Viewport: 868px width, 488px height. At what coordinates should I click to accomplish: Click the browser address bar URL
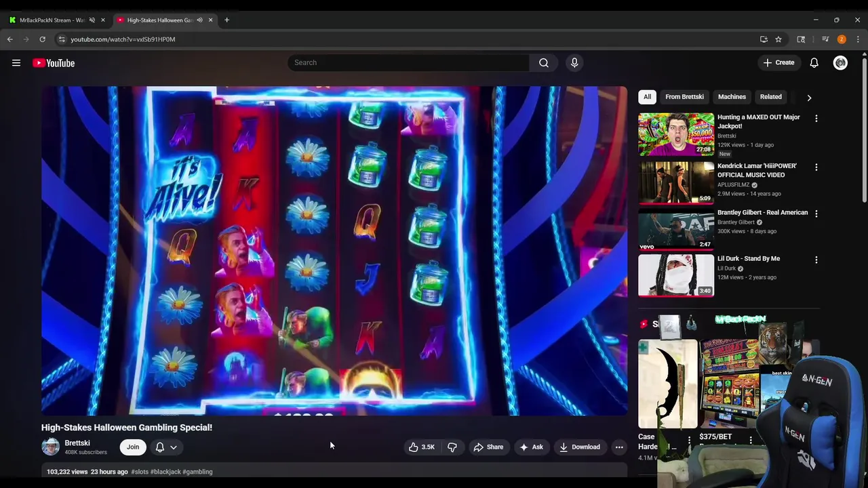[123, 39]
